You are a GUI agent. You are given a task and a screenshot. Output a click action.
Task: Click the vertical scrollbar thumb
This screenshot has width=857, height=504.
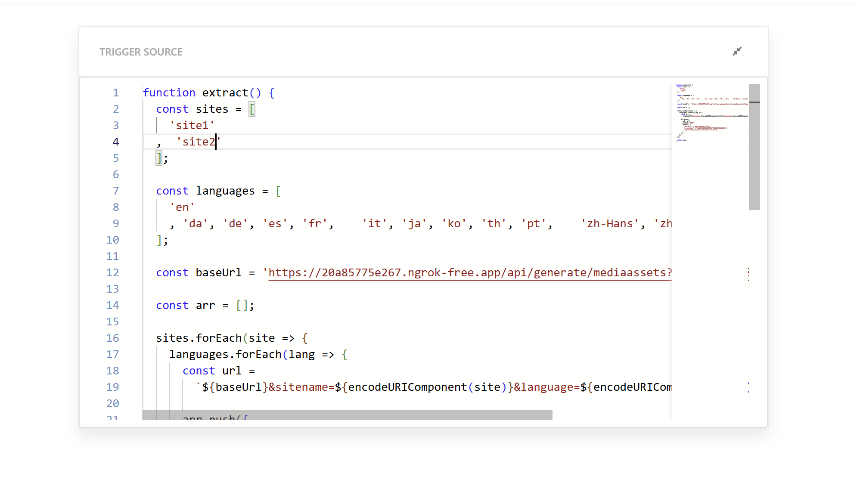pos(754,147)
